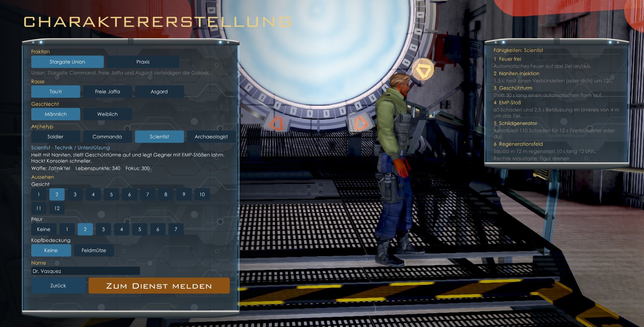
Task: Click the Name field with Dr. Vasquez
Action: point(86,271)
